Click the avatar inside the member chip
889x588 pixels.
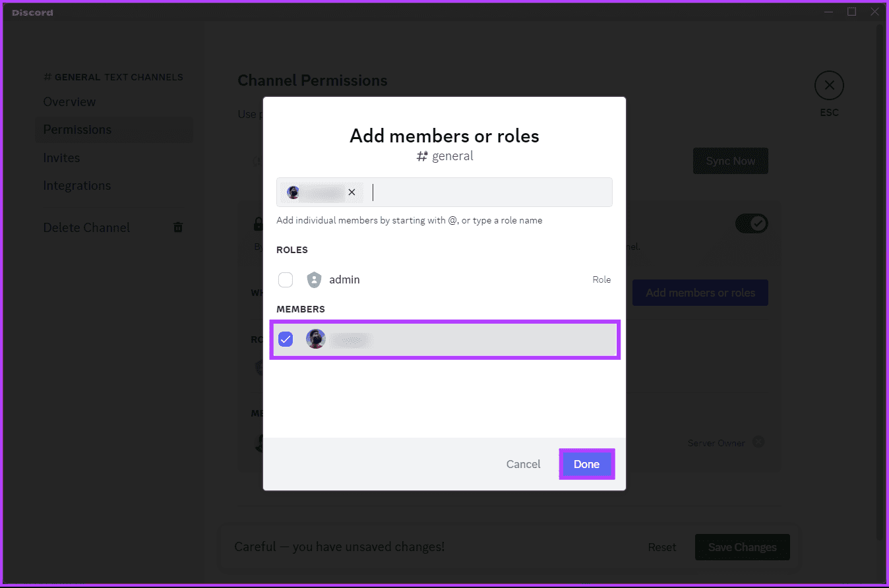click(x=293, y=192)
